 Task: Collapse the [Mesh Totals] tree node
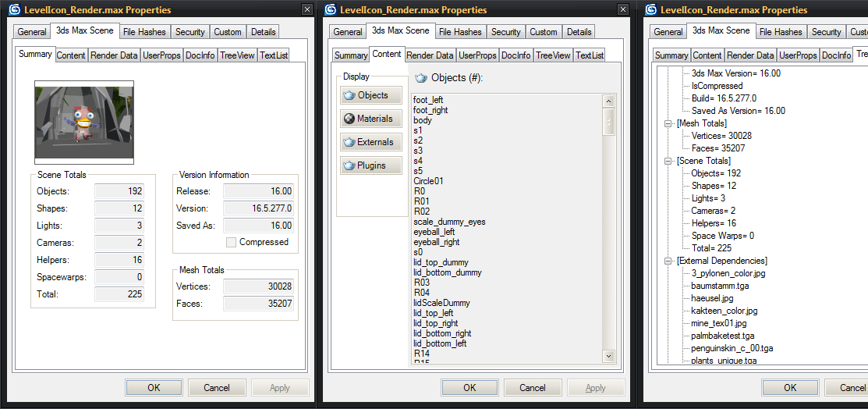pyautogui.click(x=668, y=123)
